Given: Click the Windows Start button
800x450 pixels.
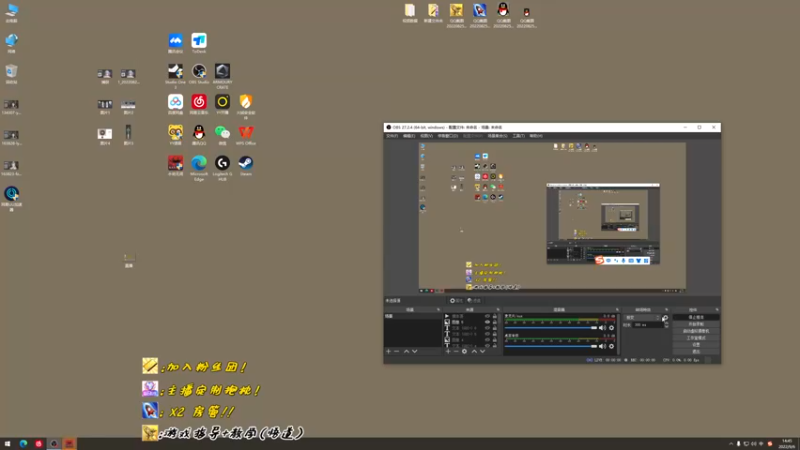Looking at the screenshot, I should tap(8, 444).
